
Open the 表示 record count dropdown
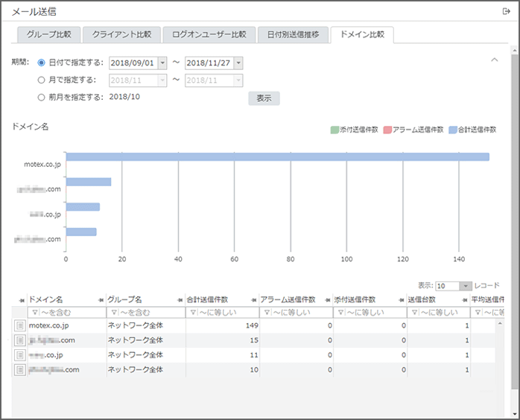pyautogui.click(x=466, y=286)
